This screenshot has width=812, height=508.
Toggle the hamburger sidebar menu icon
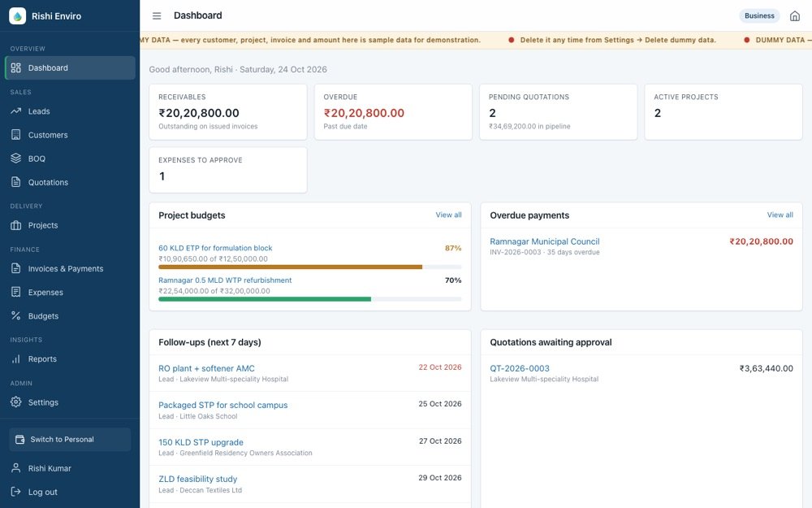click(x=157, y=16)
